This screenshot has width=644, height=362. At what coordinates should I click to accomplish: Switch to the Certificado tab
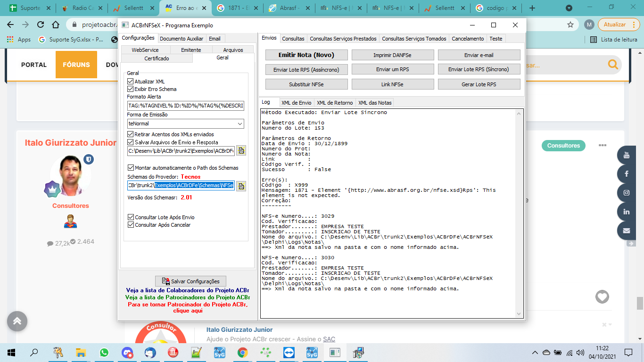coord(157,58)
